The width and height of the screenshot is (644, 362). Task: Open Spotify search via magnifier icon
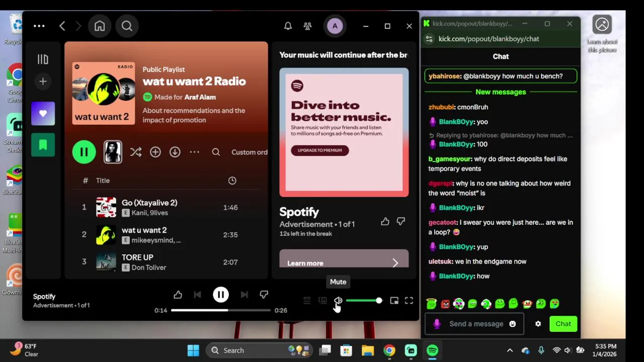pyautogui.click(x=127, y=26)
